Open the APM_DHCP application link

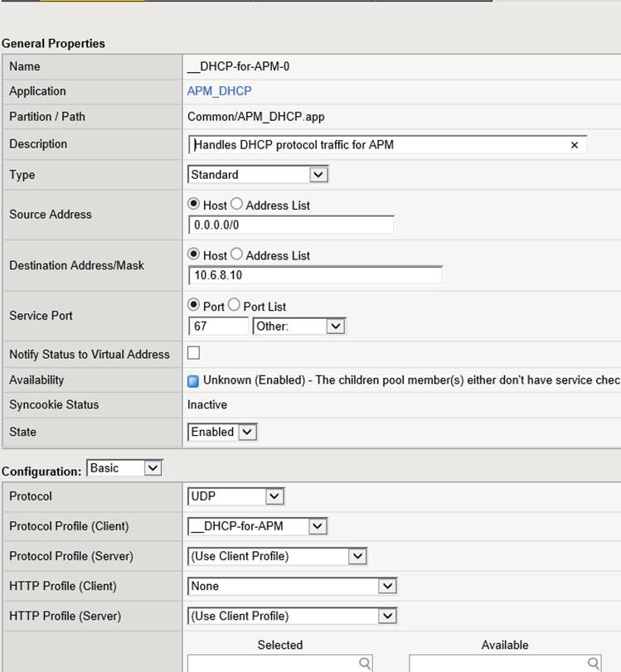[219, 91]
